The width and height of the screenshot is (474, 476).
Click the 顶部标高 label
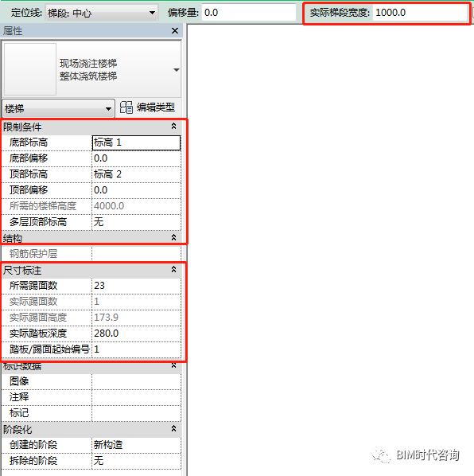point(29,174)
